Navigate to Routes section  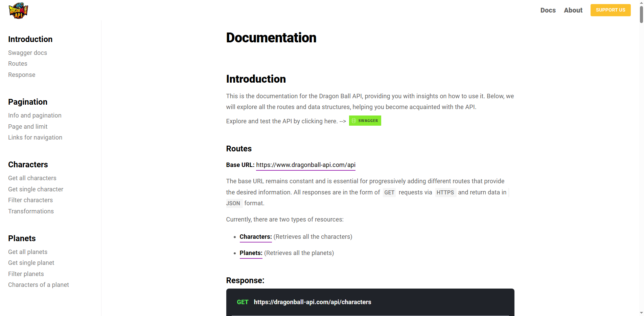coord(18,63)
